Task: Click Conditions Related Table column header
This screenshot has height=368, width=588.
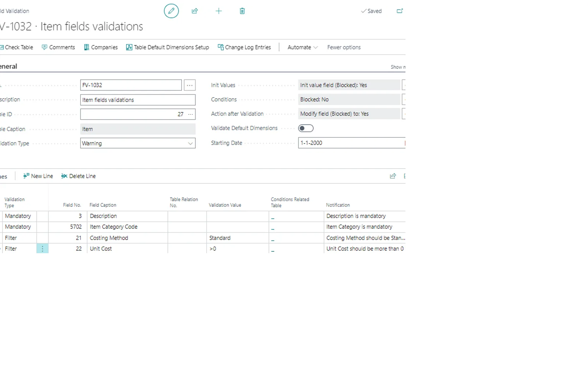Action: [290, 202]
